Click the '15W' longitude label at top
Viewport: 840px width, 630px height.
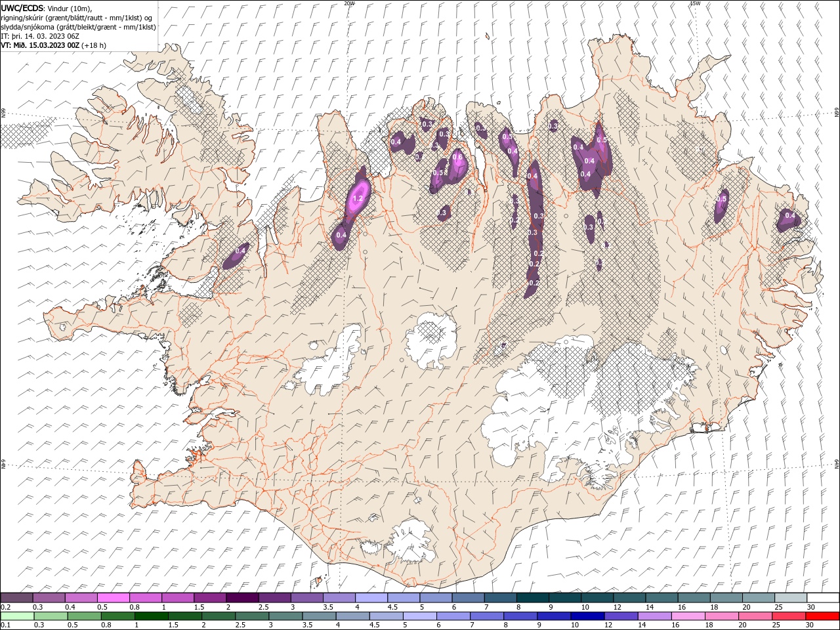[695, 3]
